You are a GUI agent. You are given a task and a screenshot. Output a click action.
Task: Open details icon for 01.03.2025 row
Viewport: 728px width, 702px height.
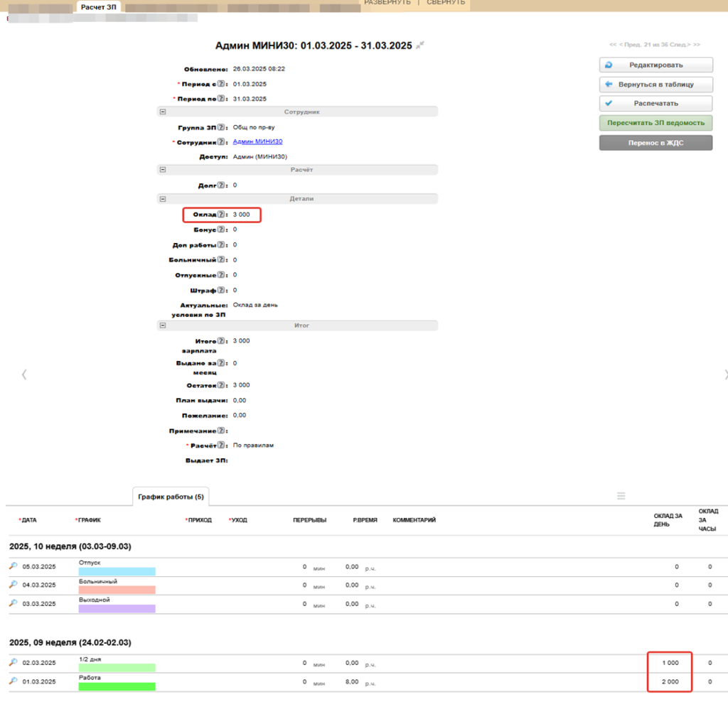[13, 682]
